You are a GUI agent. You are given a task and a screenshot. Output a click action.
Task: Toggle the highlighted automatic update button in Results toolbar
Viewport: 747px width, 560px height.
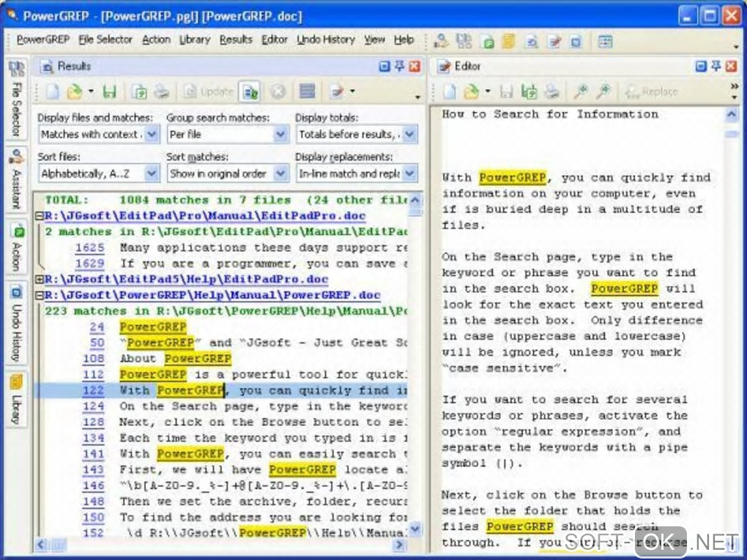(250, 92)
